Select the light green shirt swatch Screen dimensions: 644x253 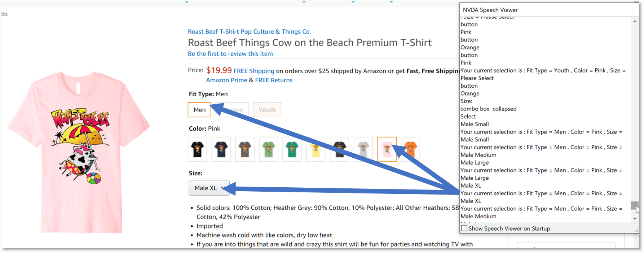268,149
